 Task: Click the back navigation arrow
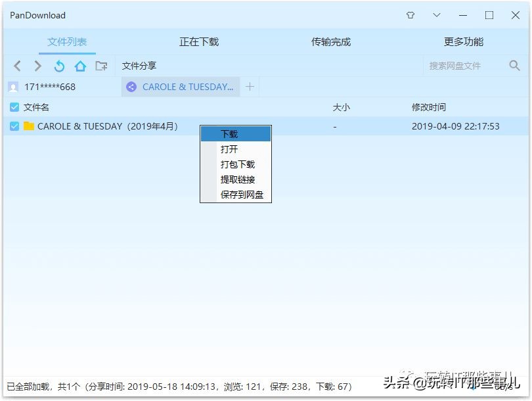click(18, 66)
